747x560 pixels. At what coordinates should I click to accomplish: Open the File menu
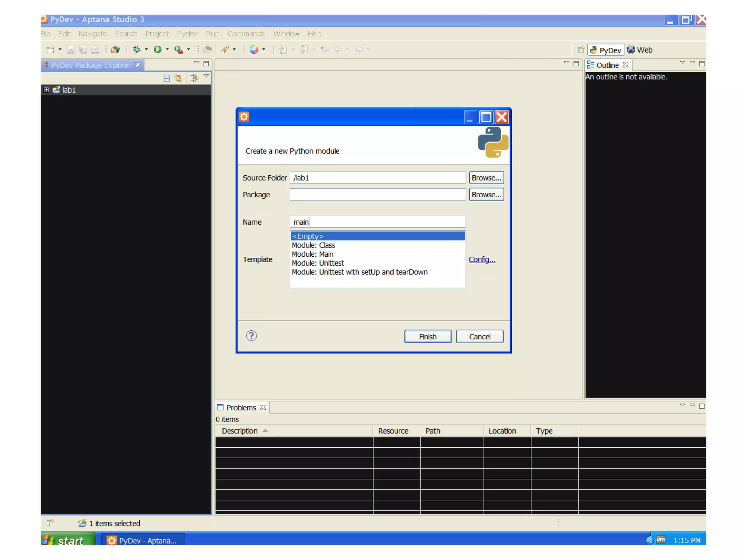click(x=45, y=34)
